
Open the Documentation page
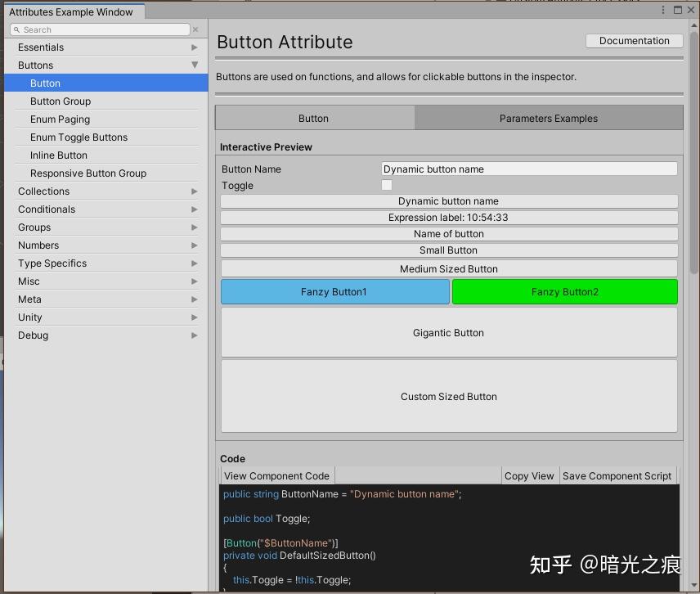tap(634, 40)
